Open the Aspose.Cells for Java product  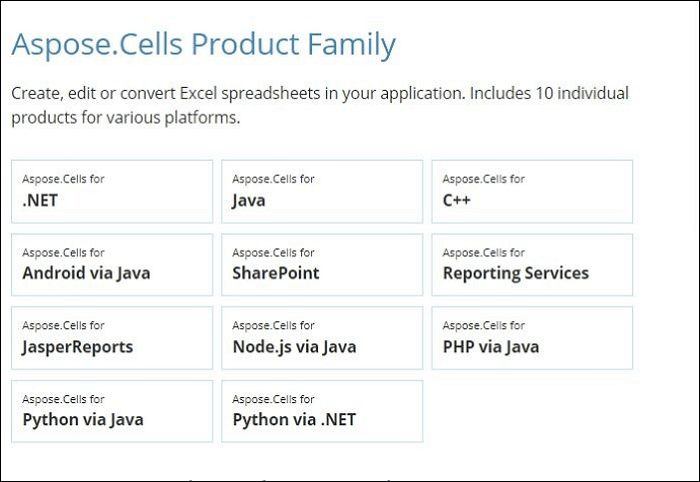[322, 191]
